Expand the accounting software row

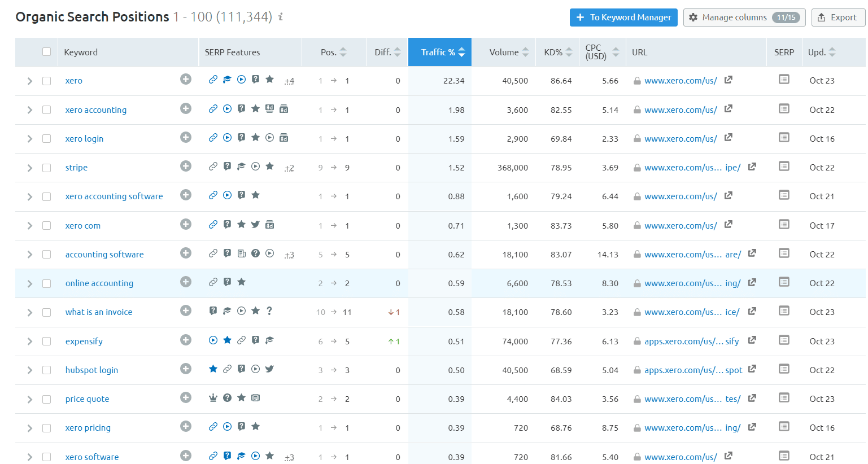(29, 255)
